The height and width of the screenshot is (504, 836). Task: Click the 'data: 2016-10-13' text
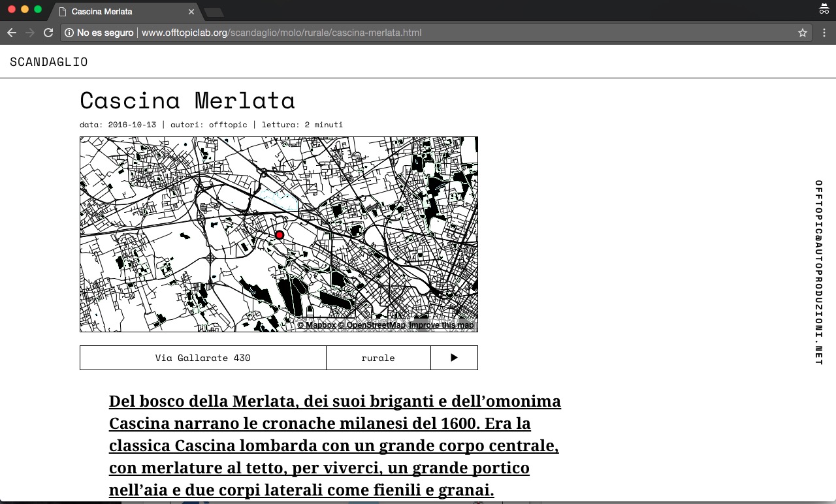118,125
